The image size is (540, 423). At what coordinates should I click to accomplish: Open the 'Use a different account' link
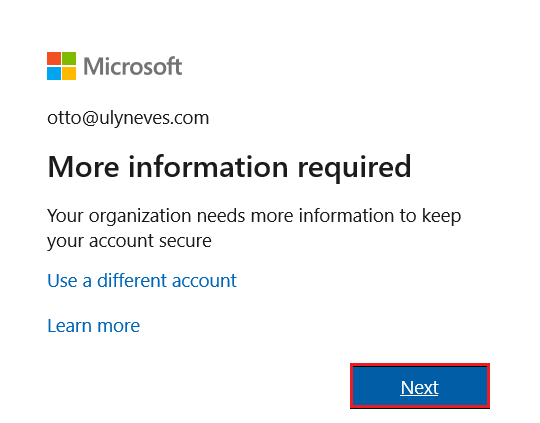click(142, 280)
